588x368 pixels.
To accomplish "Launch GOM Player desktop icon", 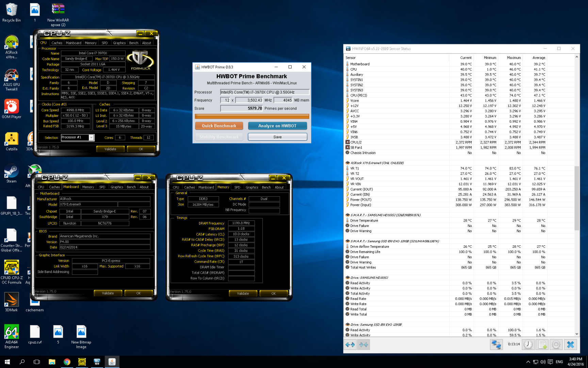I will coord(12,109).
